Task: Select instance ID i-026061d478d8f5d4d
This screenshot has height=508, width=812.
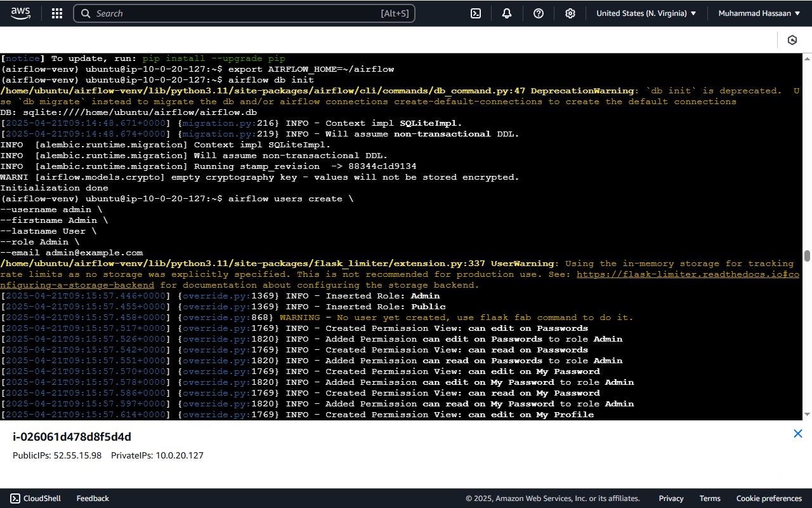Action: [72, 437]
